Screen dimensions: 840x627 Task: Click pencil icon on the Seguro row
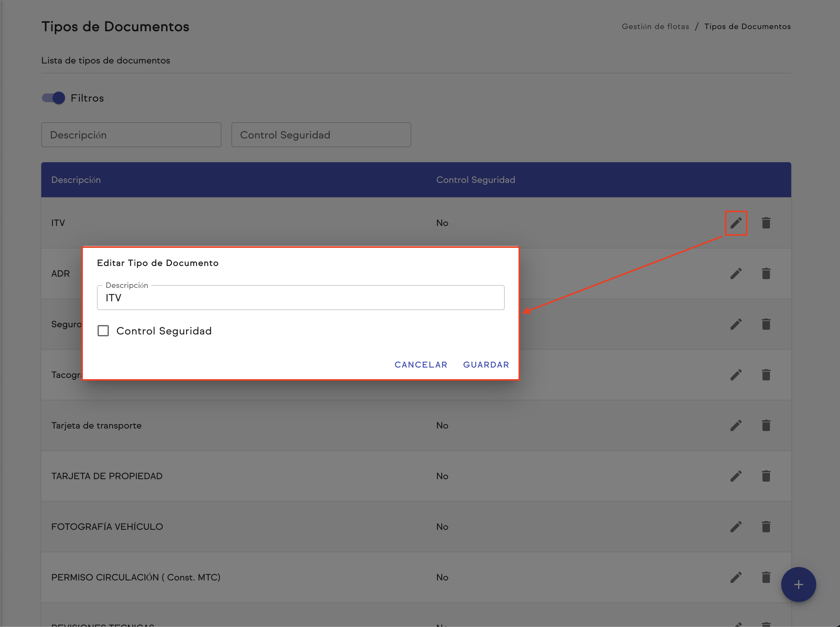736,324
